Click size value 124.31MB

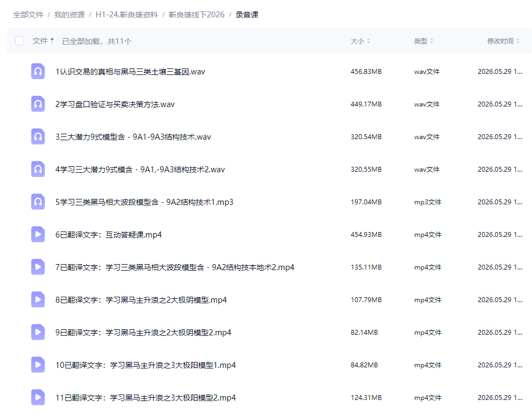tap(366, 398)
